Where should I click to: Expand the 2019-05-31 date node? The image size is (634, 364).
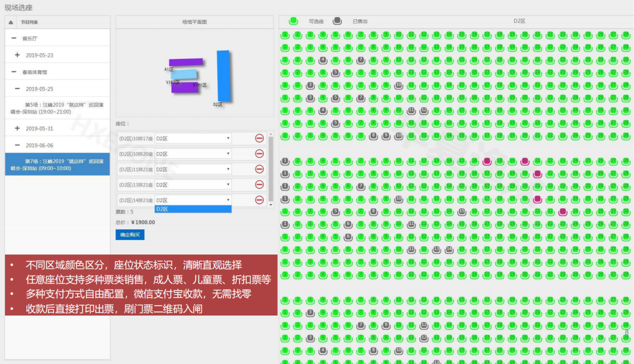(x=17, y=128)
